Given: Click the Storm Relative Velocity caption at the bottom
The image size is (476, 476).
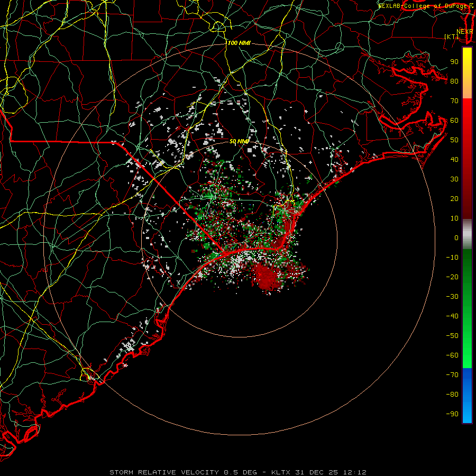Looking at the screenshot, I should (x=238, y=472).
